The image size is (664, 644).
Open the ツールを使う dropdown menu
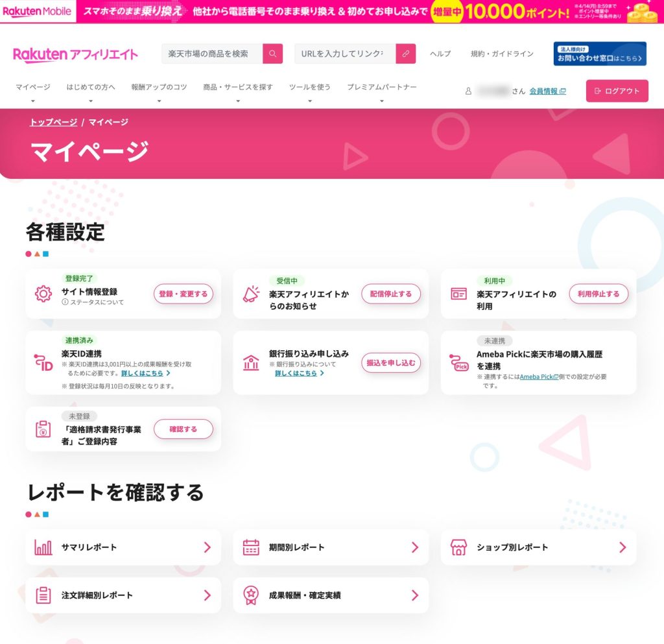point(310,88)
